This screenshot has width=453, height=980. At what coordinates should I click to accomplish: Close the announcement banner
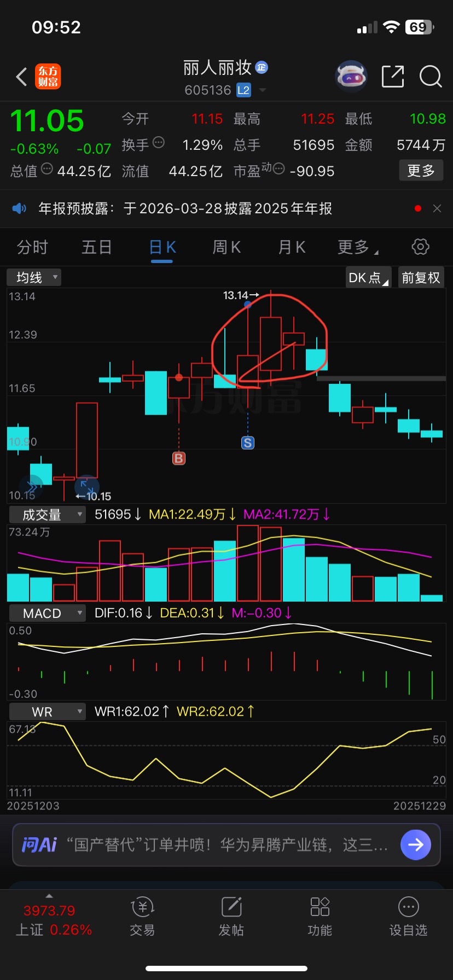click(x=437, y=208)
